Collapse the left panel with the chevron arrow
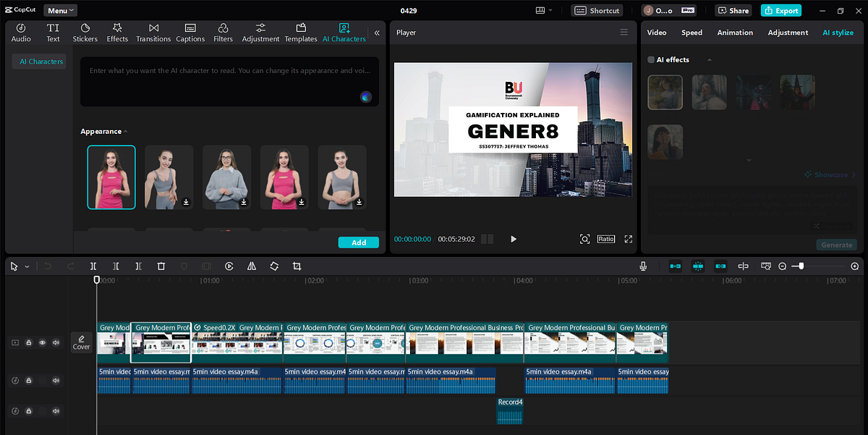 (377, 32)
